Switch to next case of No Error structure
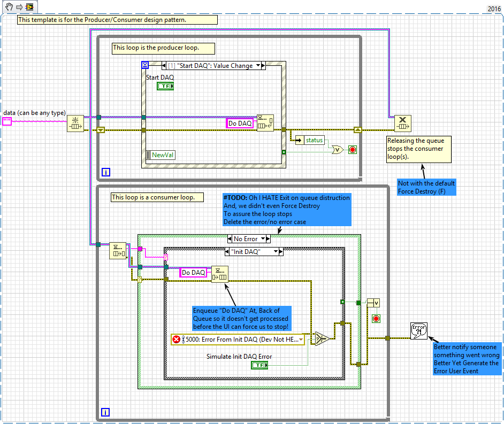 coord(268,238)
